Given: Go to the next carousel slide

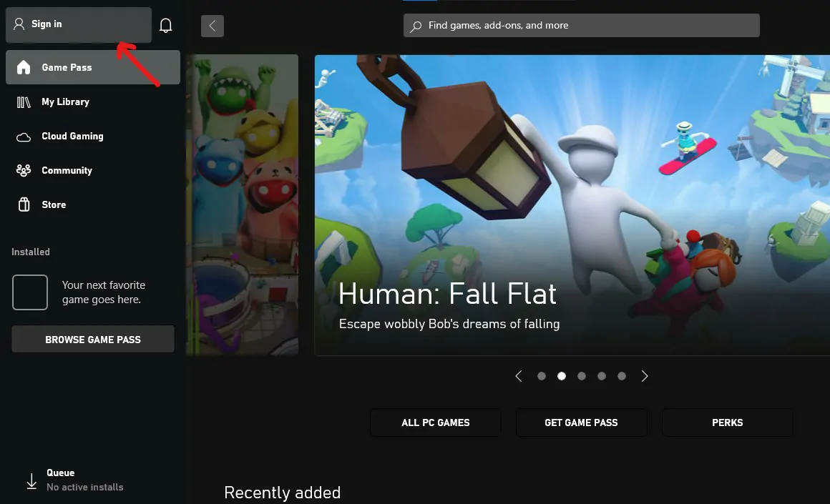Looking at the screenshot, I should coord(644,376).
